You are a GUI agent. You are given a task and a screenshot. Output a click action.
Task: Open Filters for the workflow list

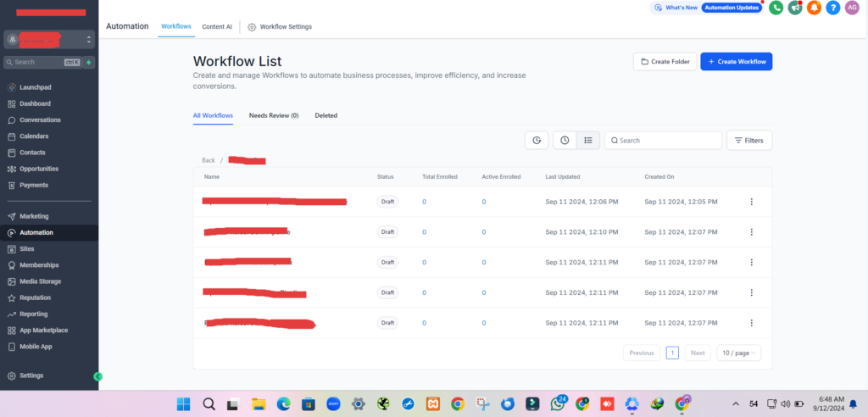coord(749,140)
